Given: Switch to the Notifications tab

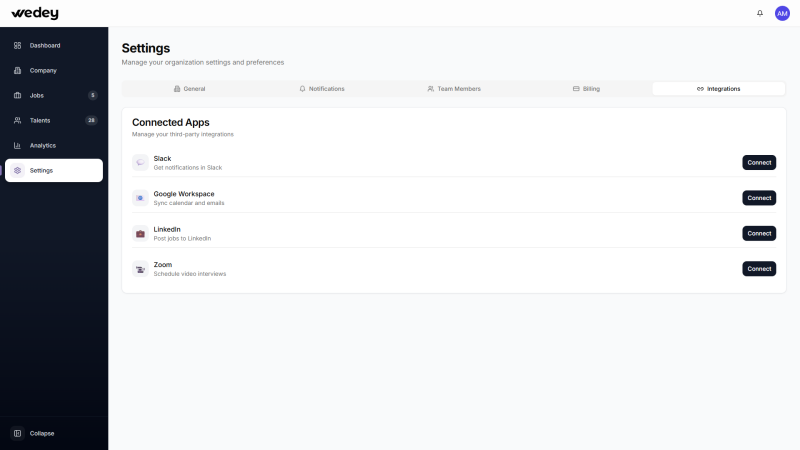Looking at the screenshot, I should click(x=322, y=89).
